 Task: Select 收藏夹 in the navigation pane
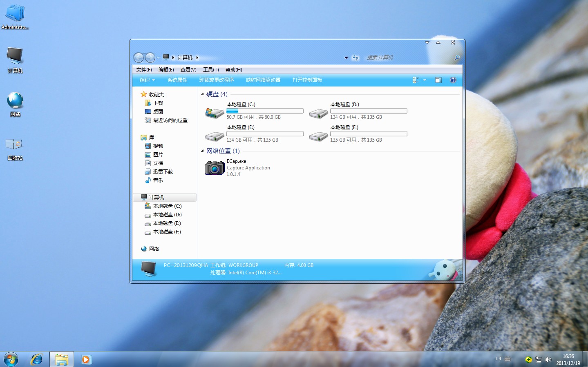(156, 94)
